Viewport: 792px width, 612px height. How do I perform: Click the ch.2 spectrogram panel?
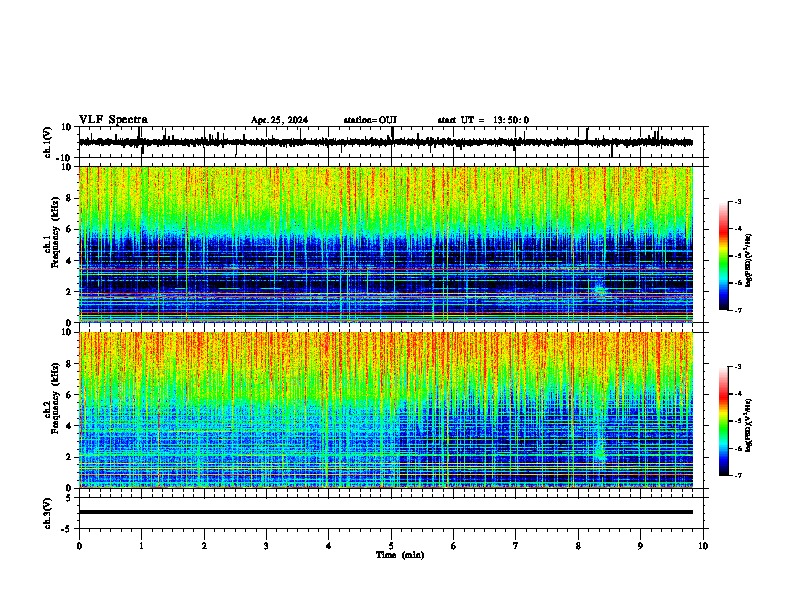pyautogui.click(x=386, y=410)
